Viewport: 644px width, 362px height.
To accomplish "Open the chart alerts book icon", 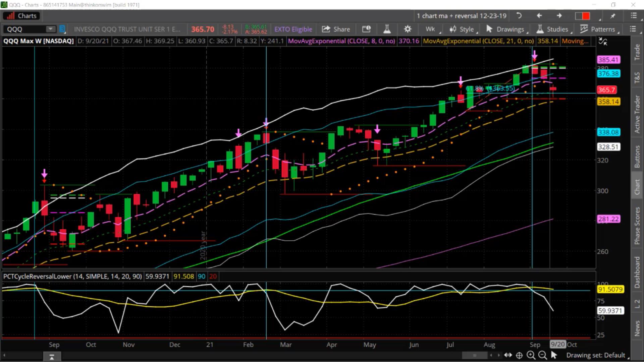I will (x=366, y=29).
